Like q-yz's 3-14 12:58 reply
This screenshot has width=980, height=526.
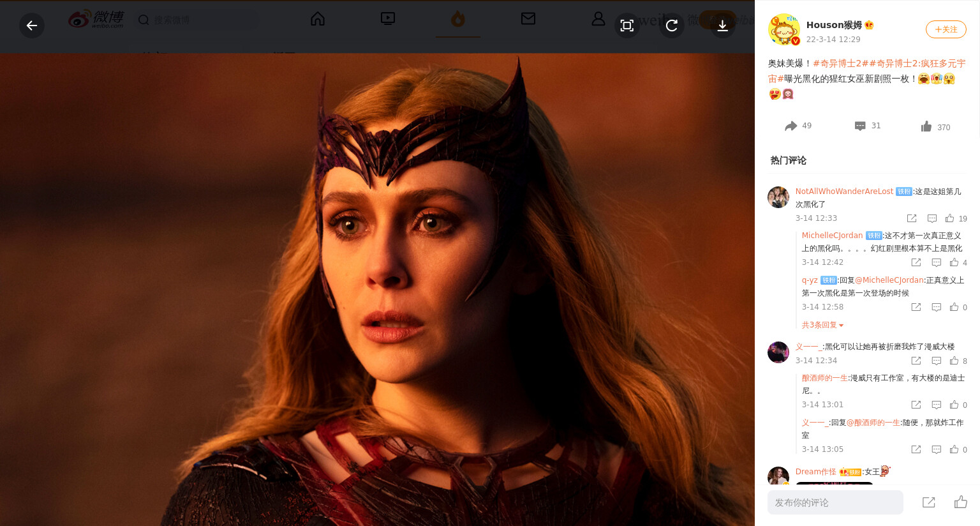coord(958,307)
